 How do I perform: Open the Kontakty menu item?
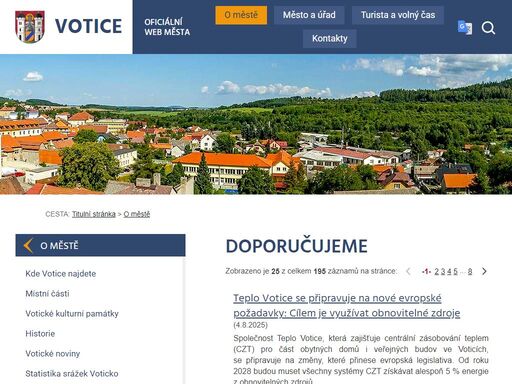pos(330,39)
